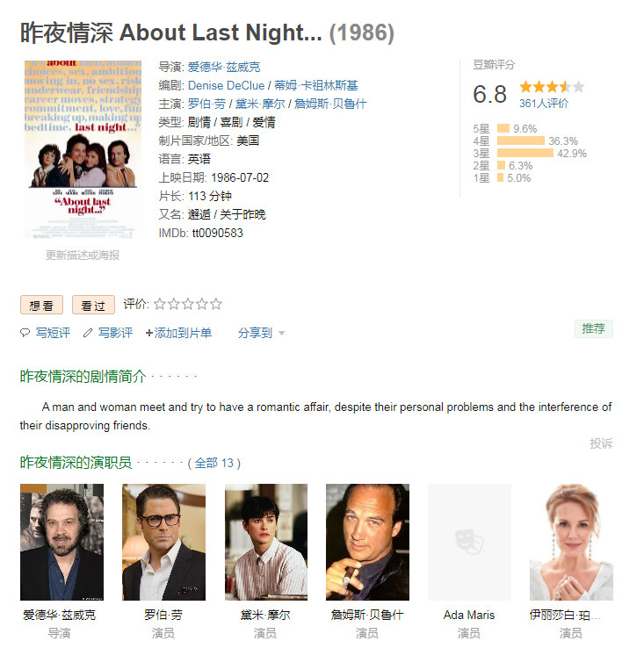
Task: Expand the 分享到 share dropdown
Action: click(261, 333)
